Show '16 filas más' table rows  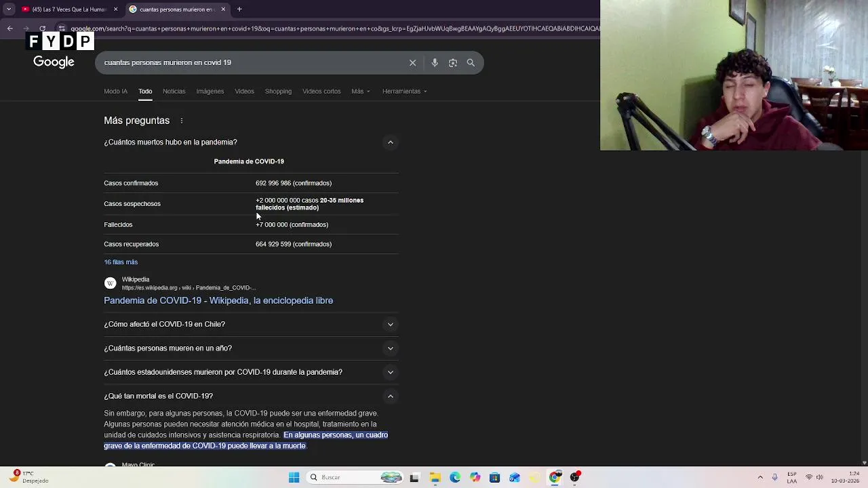click(121, 262)
